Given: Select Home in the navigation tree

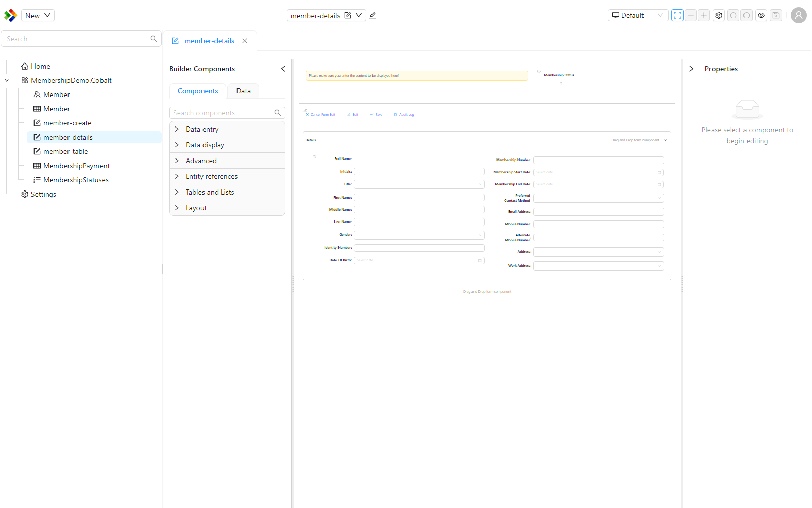Looking at the screenshot, I should [36, 66].
